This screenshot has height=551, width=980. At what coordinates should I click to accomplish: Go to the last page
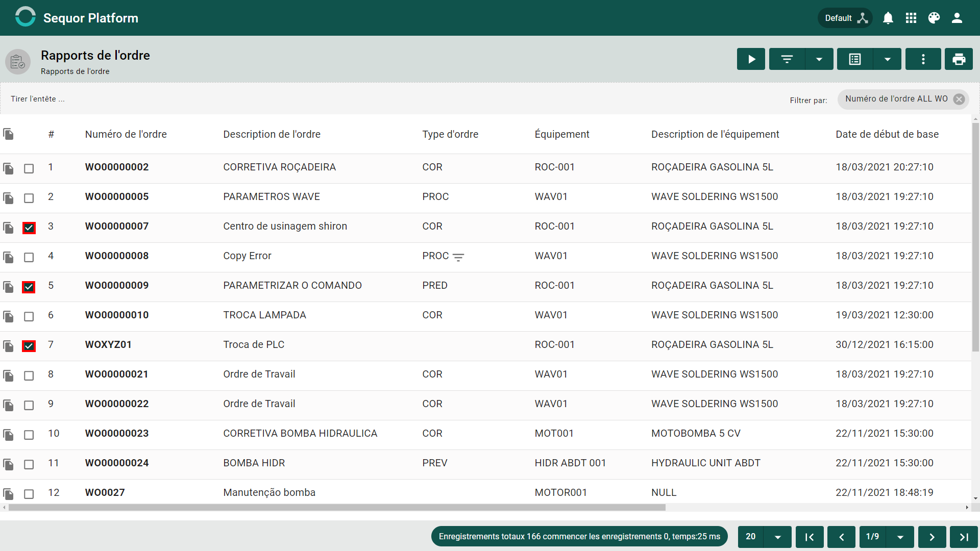point(964,537)
